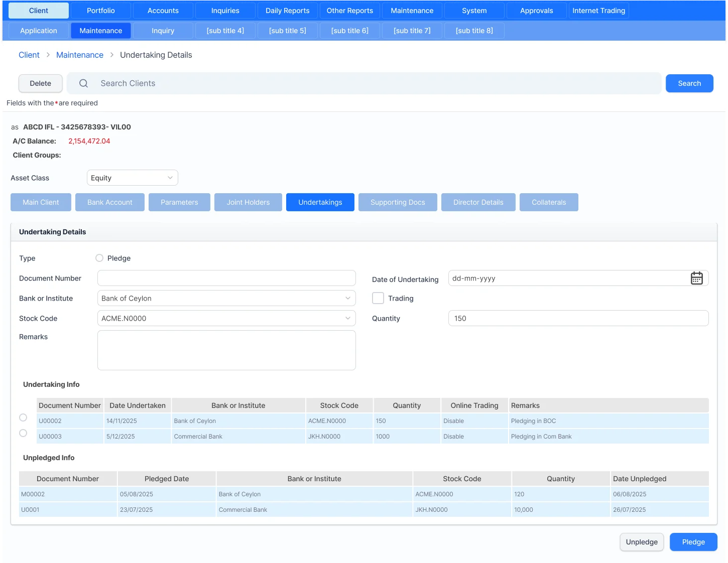
Task: Click the Unpledge button
Action: tap(642, 542)
